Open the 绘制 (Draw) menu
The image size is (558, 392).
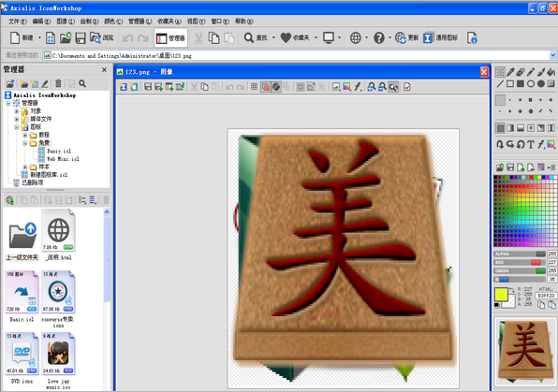tap(89, 22)
